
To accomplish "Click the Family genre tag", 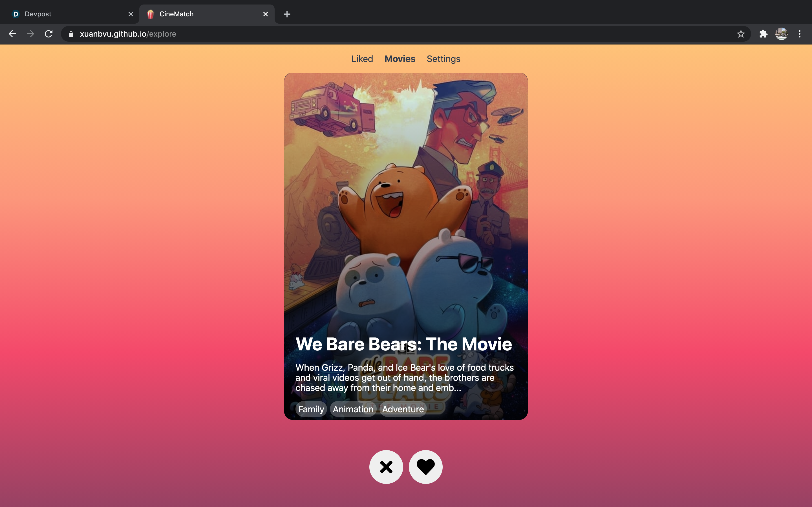I will pos(311,409).
